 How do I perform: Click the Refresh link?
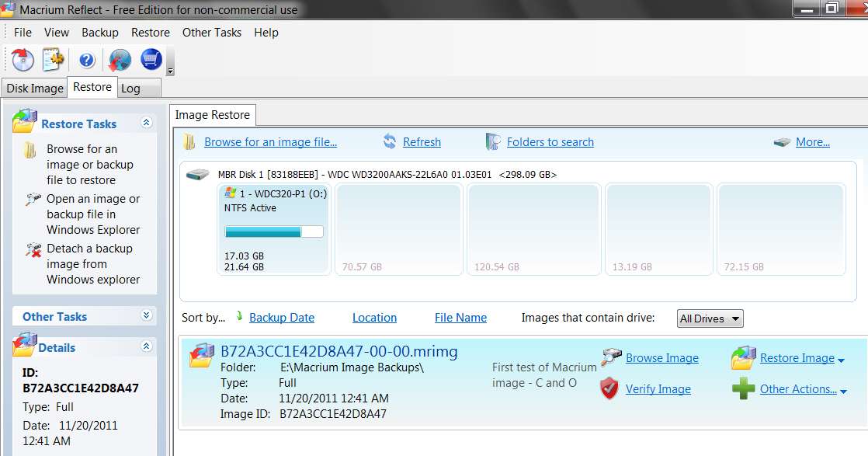(422, 142)
